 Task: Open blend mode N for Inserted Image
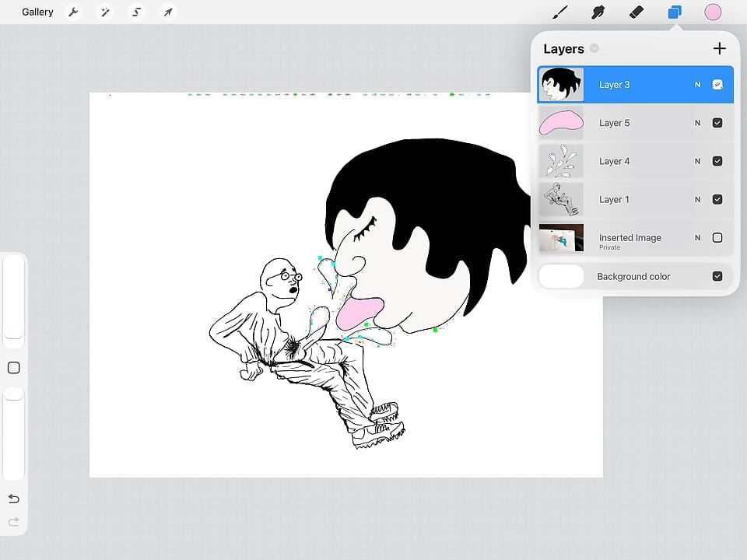(697, 238)
